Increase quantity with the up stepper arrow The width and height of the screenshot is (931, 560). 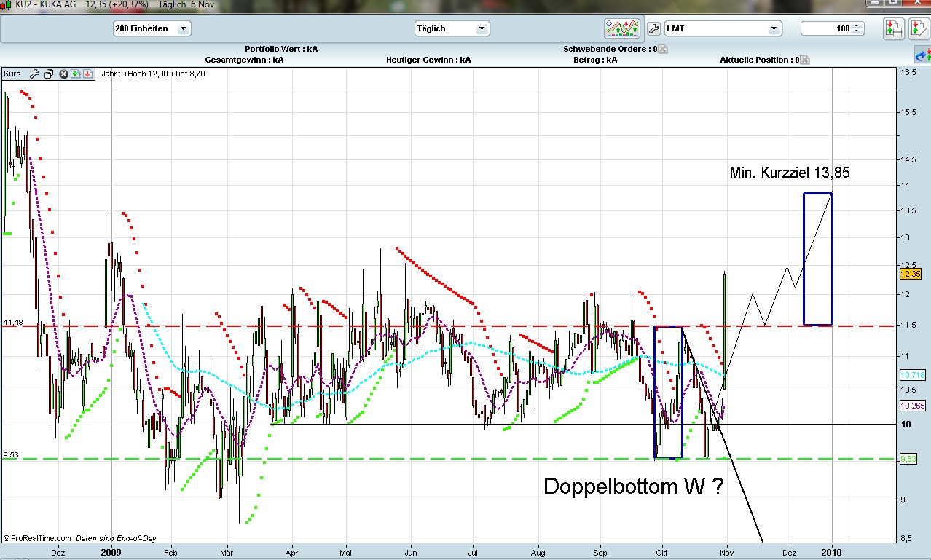(857, 25)
